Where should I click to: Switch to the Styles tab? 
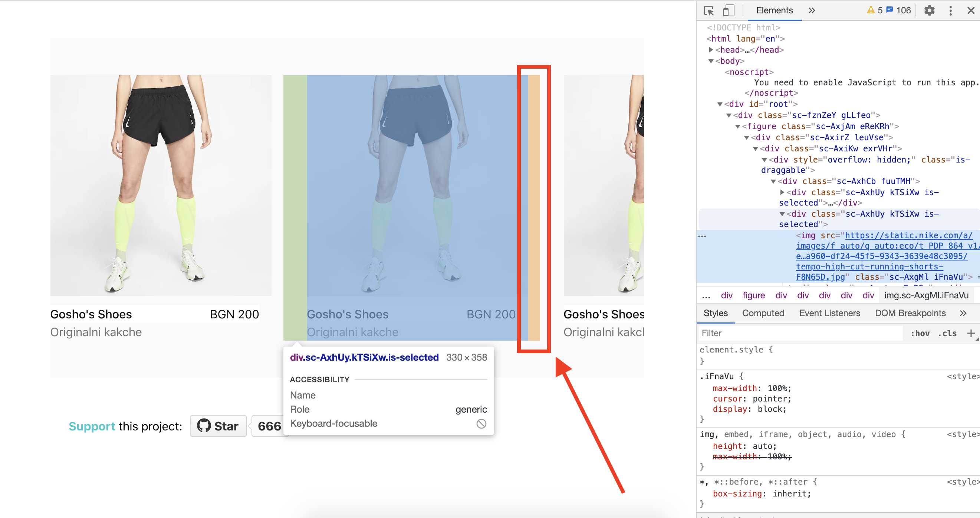[x=715, y=313]
